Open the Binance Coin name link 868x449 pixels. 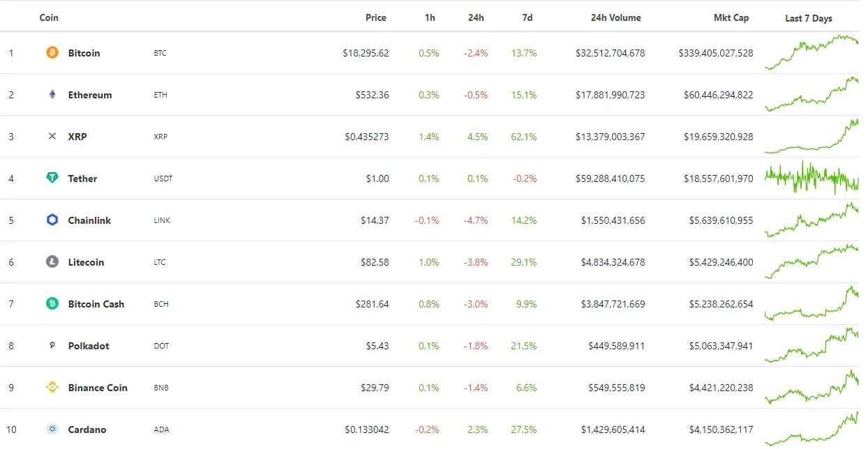click(98, 388)
